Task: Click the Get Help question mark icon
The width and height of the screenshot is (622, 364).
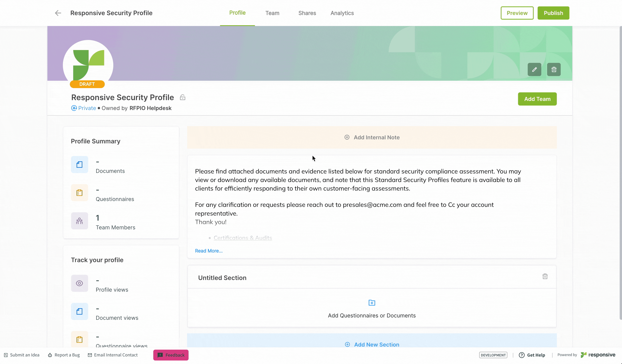Action: [522, 355]
